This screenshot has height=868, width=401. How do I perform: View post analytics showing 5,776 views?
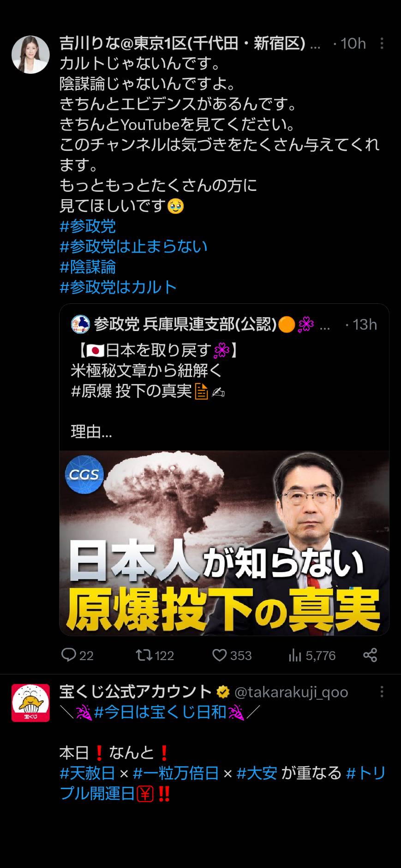295,655
